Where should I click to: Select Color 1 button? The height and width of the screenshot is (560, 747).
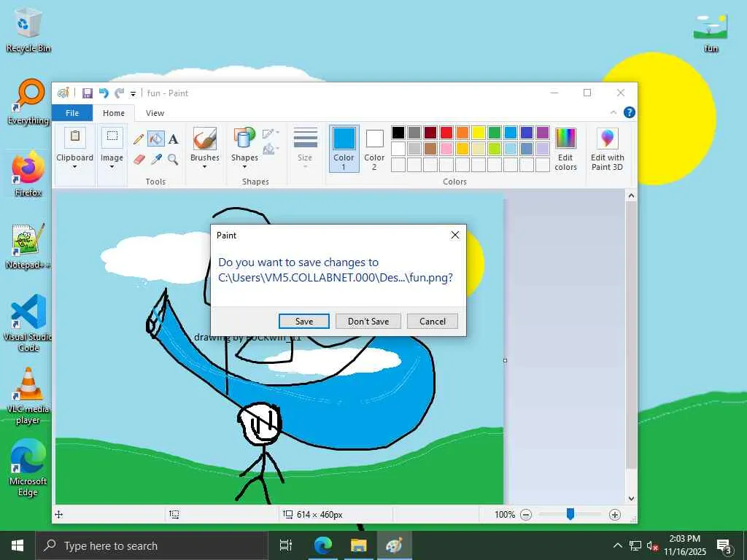[x=344, y=149]
